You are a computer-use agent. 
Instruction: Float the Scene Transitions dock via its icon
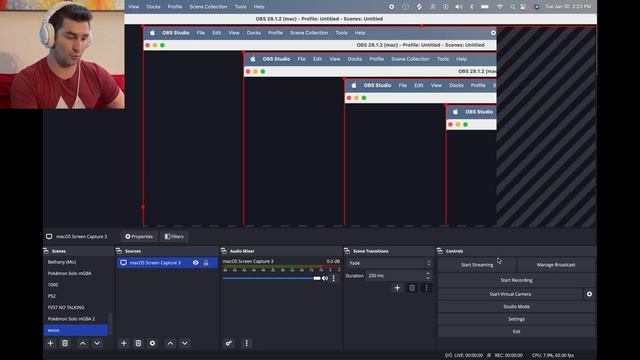coord(347,251)
